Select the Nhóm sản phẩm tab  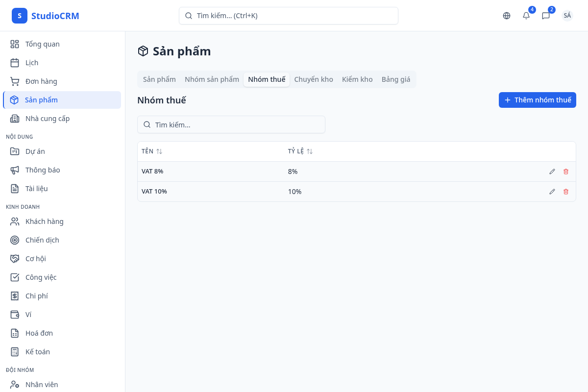pyautogui.click(x=212, y=79)
